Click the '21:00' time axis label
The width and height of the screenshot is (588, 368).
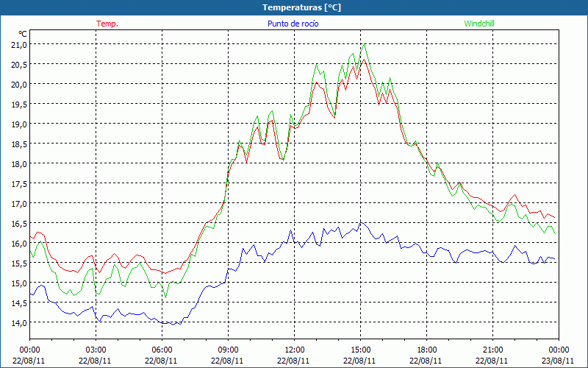pos(492,350)
